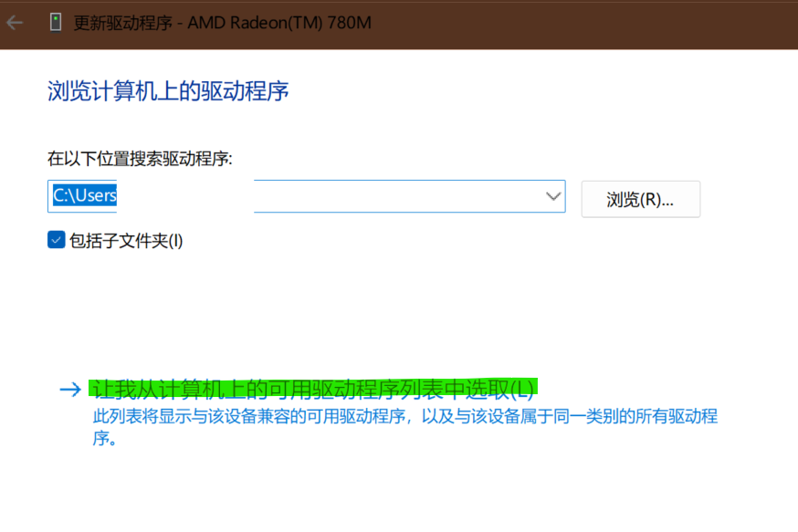Choose 让我从计算机上的可用驱动程序列表中选取(L)
Viewport: 798px width, 532px height.
(x=313, y=389)
